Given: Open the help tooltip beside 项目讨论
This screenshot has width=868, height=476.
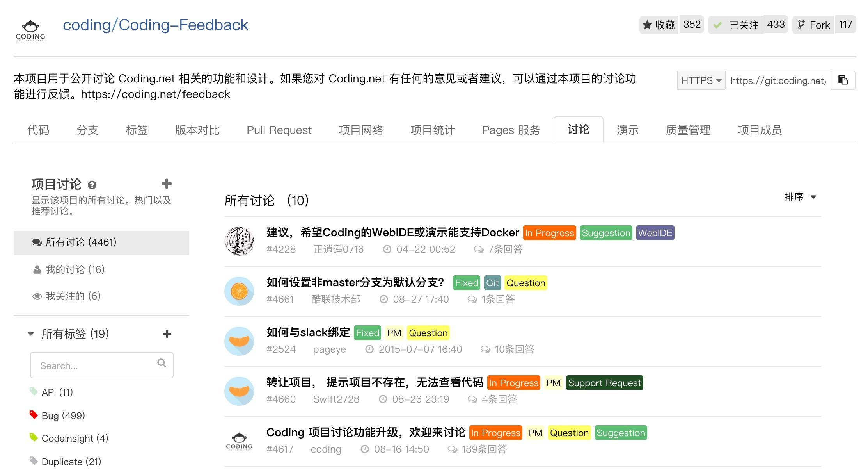Looking at the screenshot, I should [x=92, y=184].
